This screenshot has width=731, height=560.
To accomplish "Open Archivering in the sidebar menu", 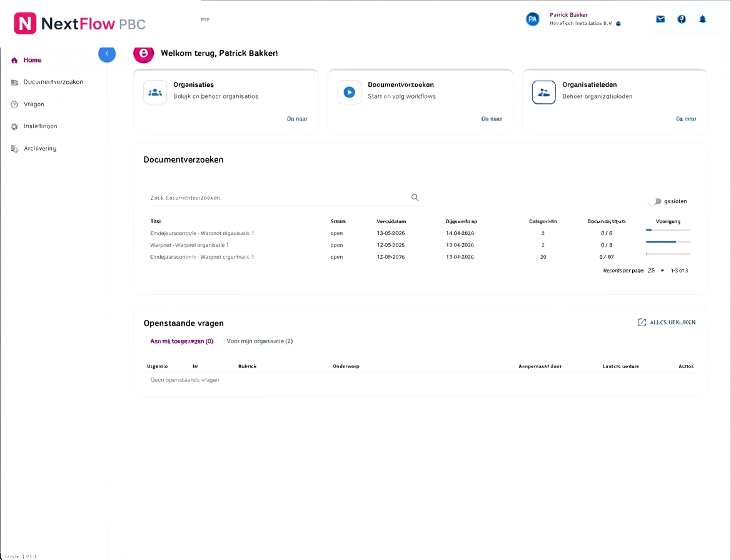I will coord(39,149).
